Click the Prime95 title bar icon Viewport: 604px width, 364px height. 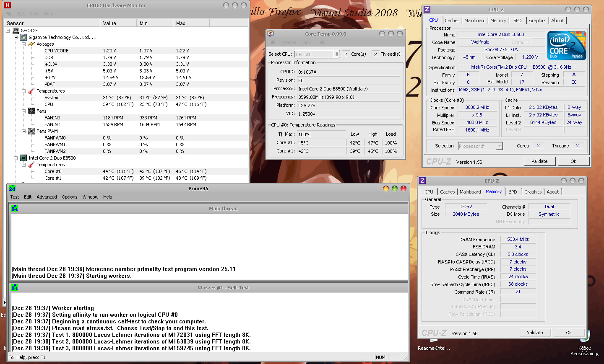click(x=12, y=188)
